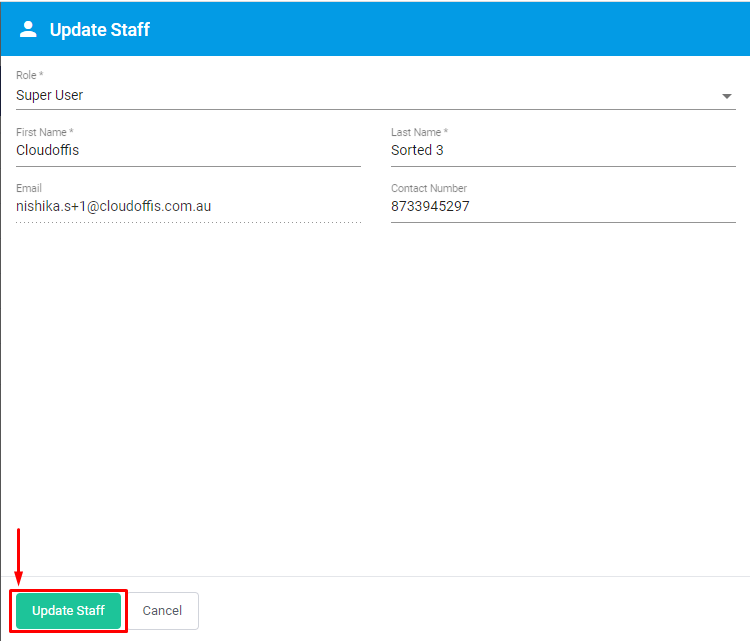Click the Cancel button

point(162,610)
